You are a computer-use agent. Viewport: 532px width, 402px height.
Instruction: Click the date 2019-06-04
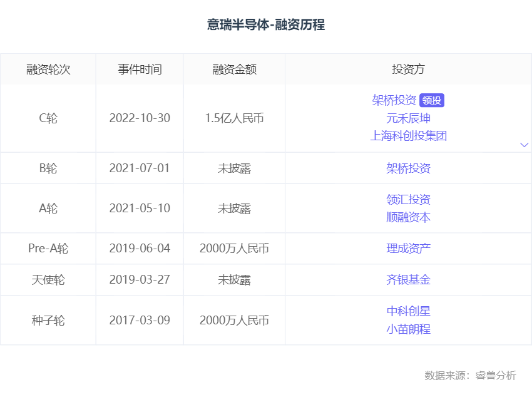[x=140, y=249]
